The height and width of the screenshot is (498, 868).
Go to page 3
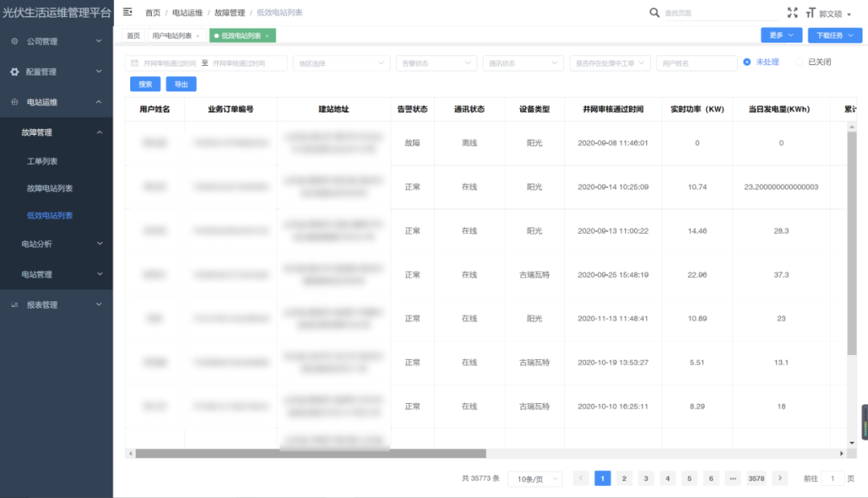645,478
